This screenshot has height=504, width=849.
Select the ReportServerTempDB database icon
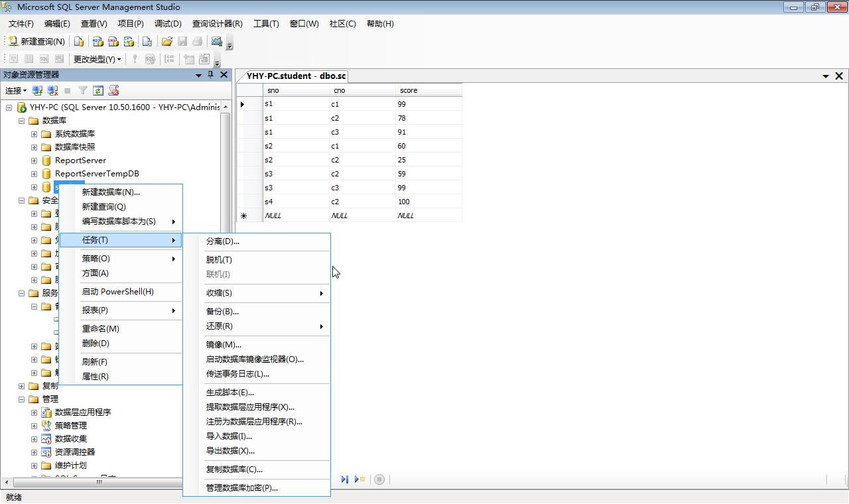(x=46, y=174)
